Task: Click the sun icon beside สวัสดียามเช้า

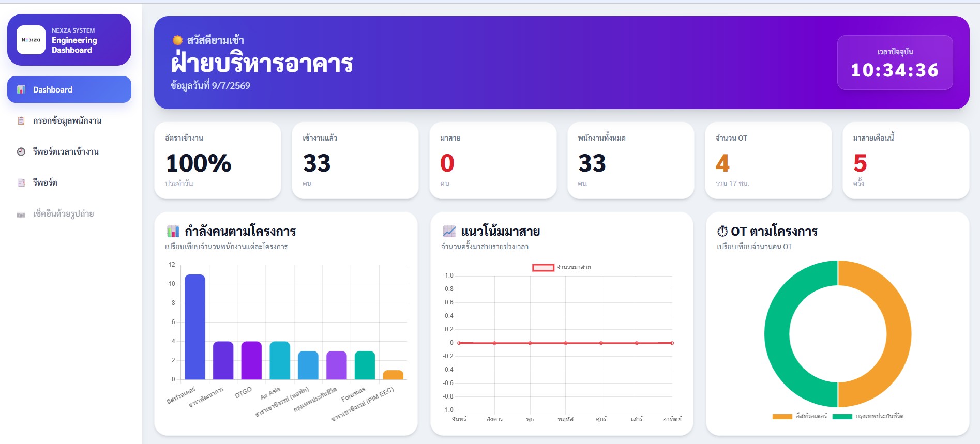Action: (x=177, y=40)
